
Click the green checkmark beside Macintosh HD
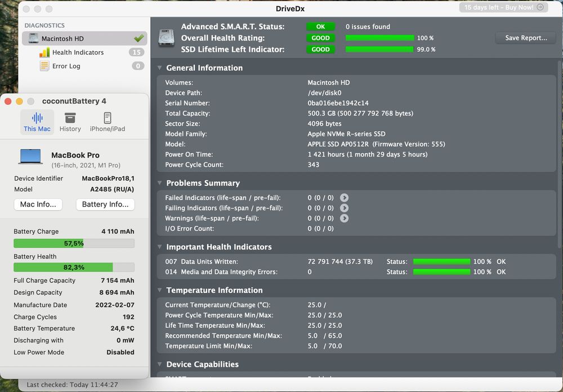[x=139, y=38]
